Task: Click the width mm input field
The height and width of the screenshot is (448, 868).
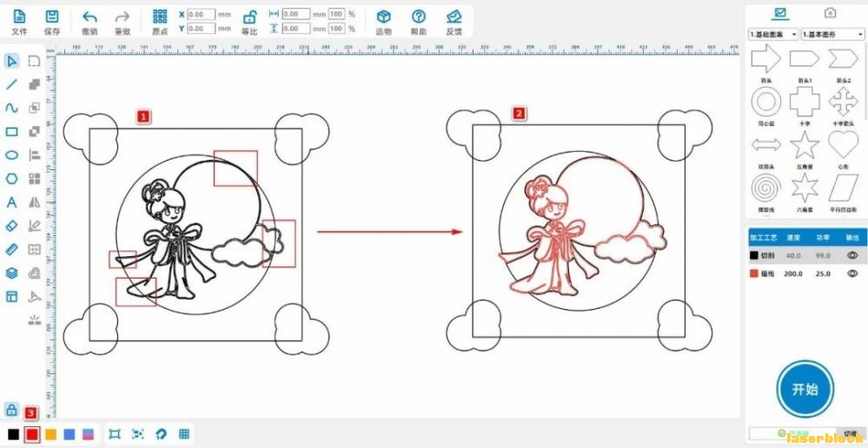Action: click(296, 15)
